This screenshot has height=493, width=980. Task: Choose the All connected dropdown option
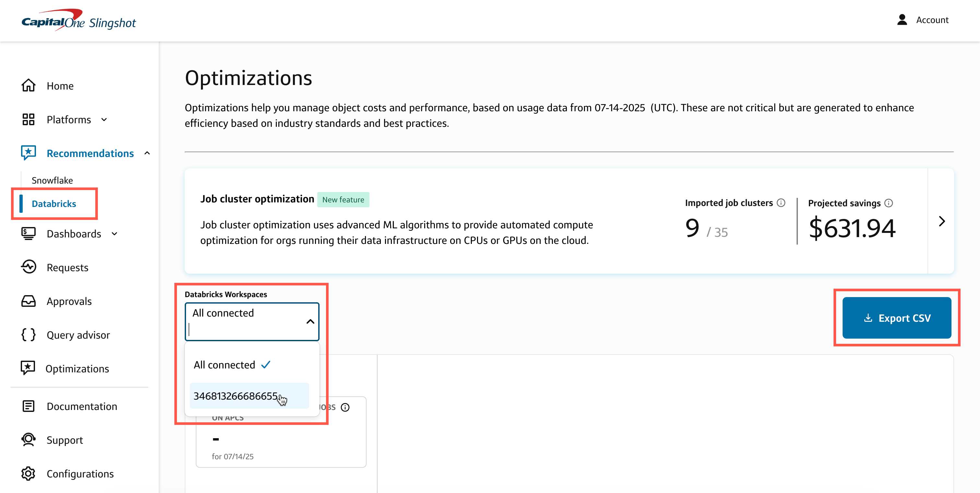232,365
